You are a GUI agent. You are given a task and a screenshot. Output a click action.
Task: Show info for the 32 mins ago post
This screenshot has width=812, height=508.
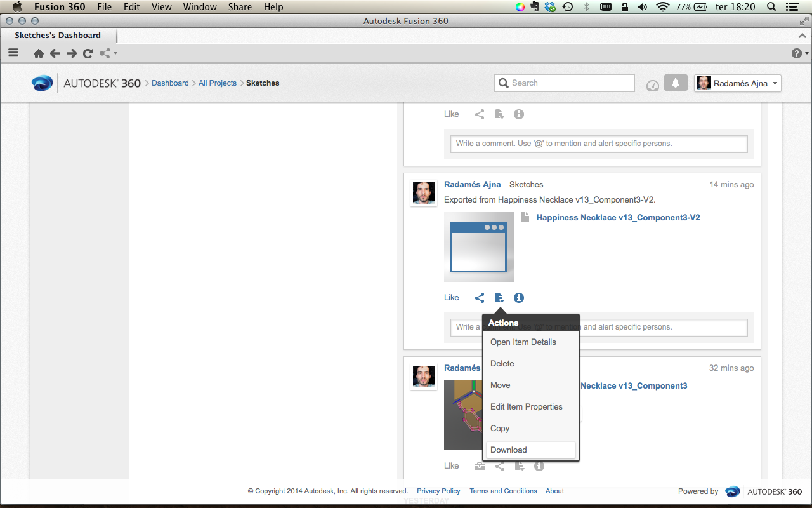(x=539, y=466)
